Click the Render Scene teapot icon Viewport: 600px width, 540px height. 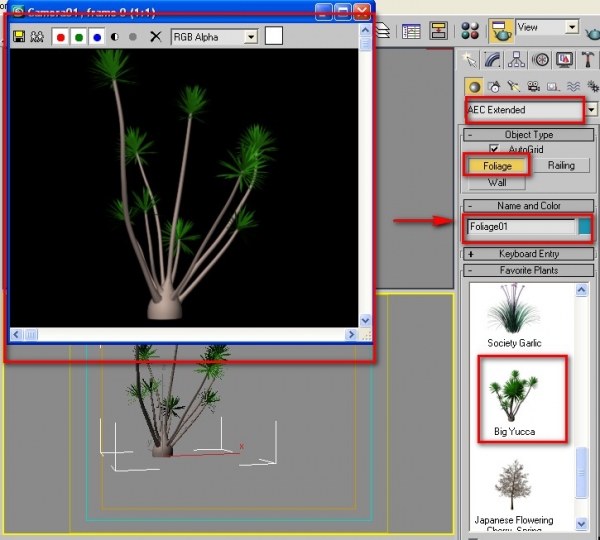coord(501,31)
